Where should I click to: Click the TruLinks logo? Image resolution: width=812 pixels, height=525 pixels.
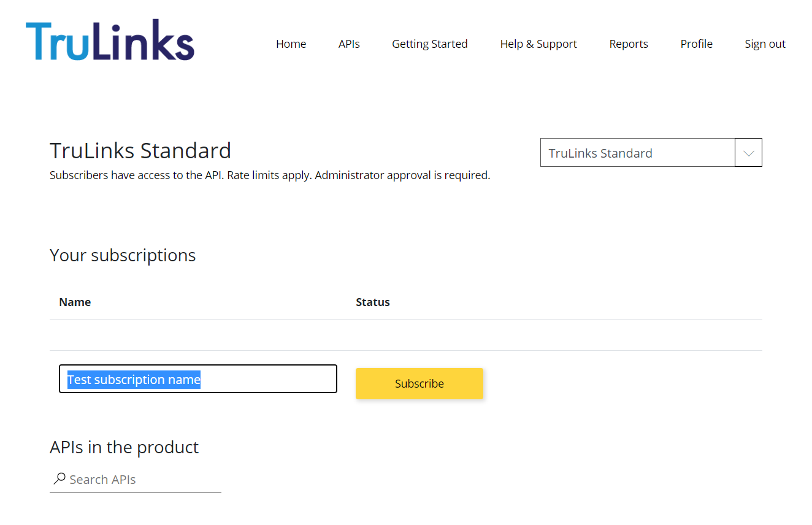110,40
